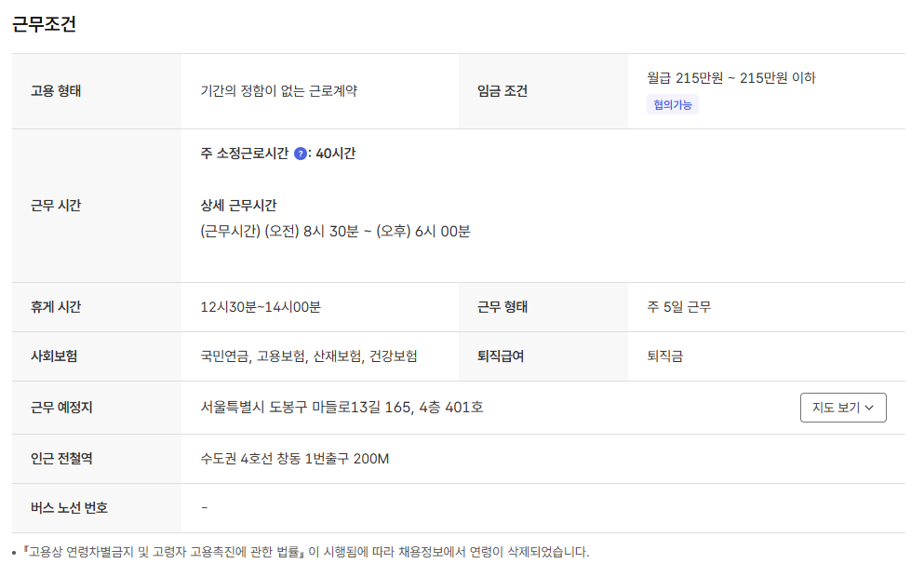The width and height of the screenshot is (924, 577).
Task: Click the 국민연금, 고용보험 insurance list text
Action: [309, 356]
